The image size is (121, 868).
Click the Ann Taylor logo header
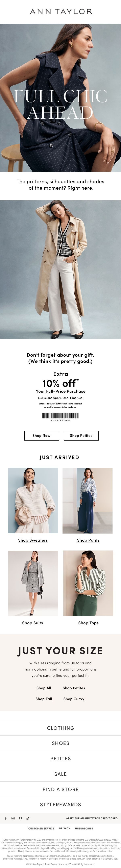[x=61, y=11]
